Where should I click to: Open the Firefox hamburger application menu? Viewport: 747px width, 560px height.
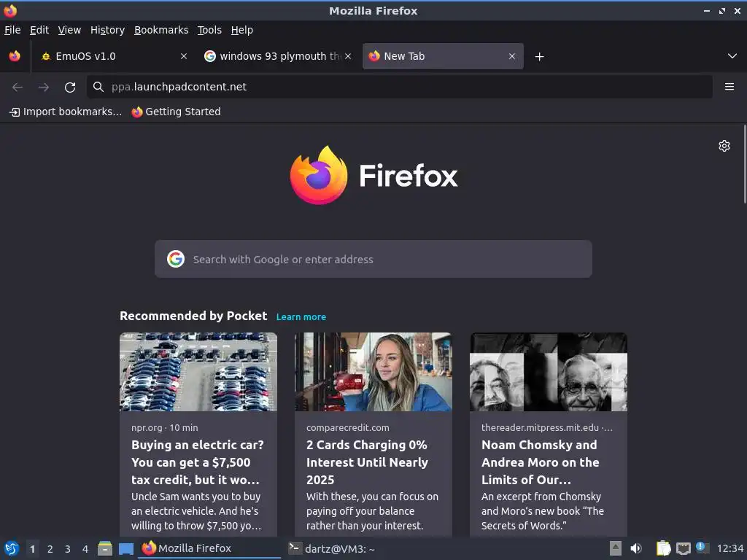click(729, 87)
